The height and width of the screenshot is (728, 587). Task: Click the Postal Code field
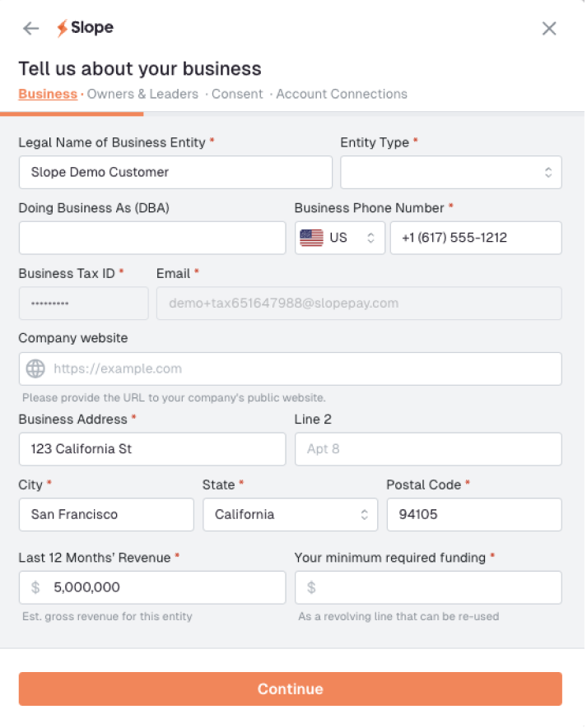click(x=474, y=515)
